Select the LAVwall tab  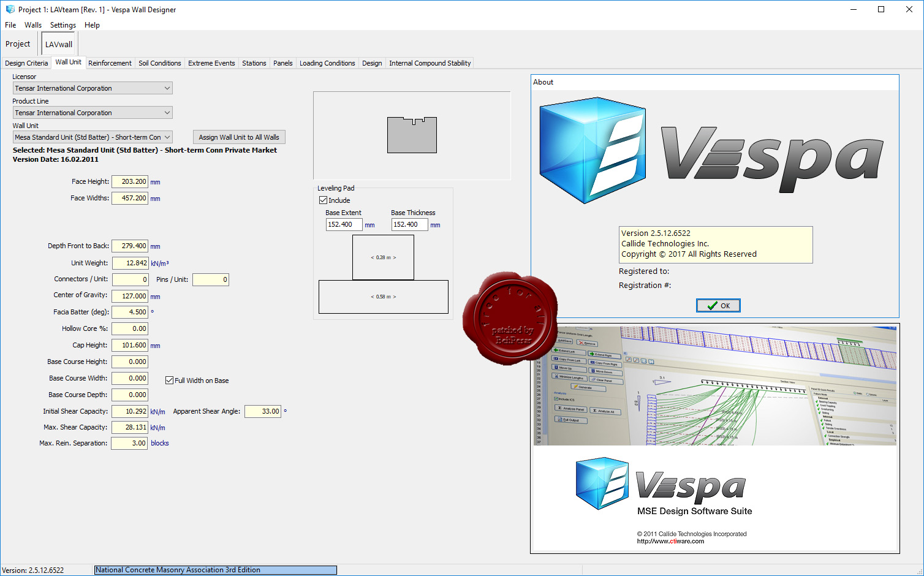pos(59,44)
